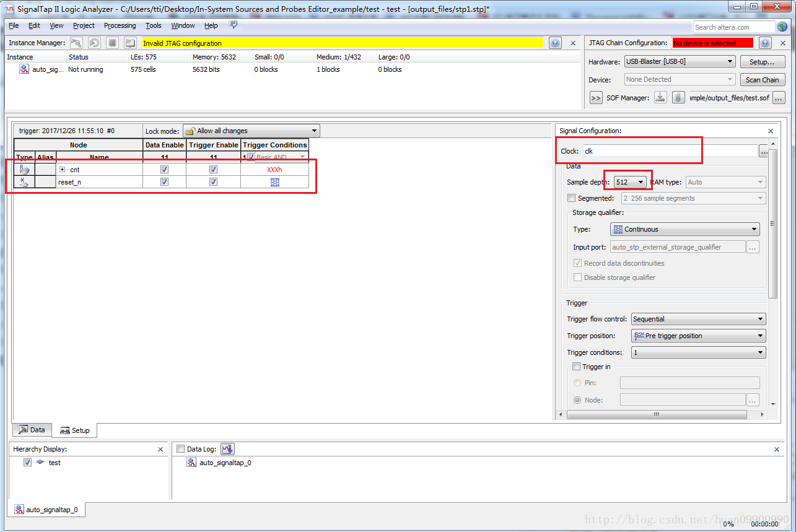Toggle the Basic AND trigger condition checkbox
The height and width of the screenshot is (532, 796).
(x=251, y=157)
